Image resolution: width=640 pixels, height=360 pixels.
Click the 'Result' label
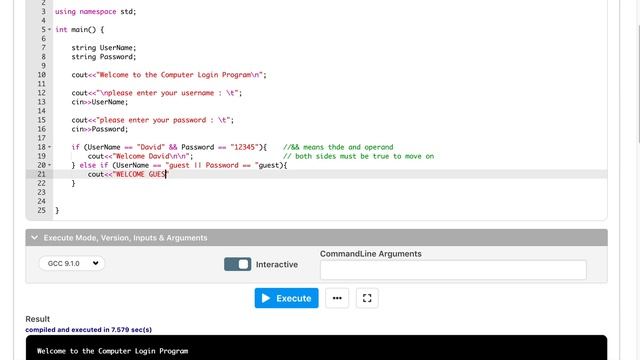[38, 319]
